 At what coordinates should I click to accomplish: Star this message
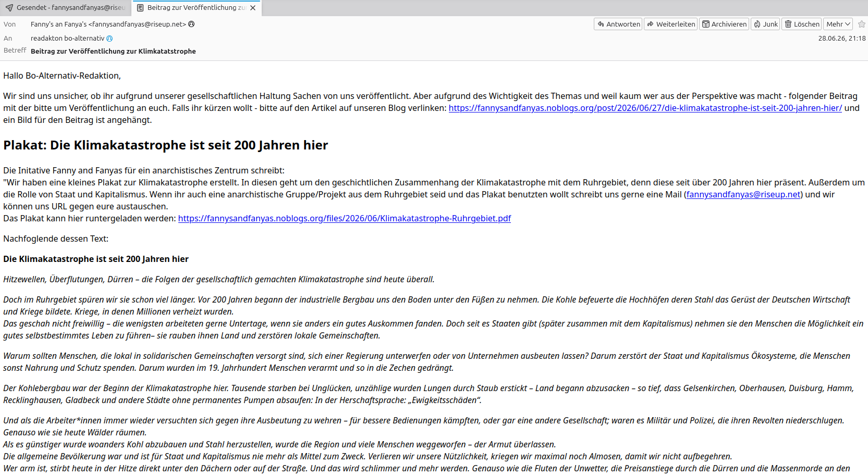862,24
